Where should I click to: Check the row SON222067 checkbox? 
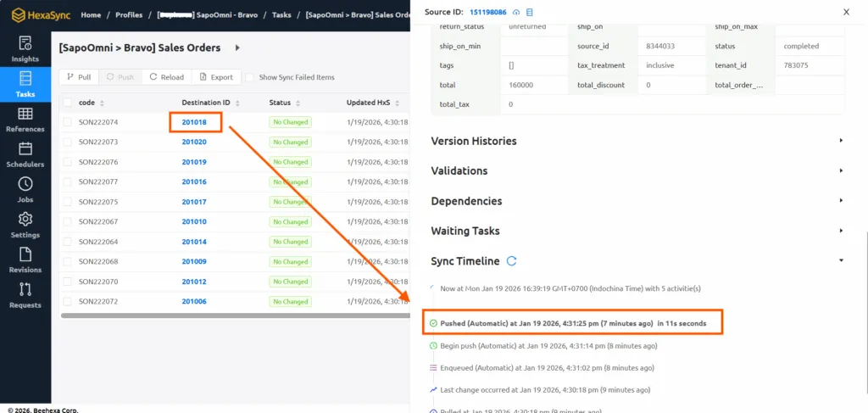(x=67, y=221)
